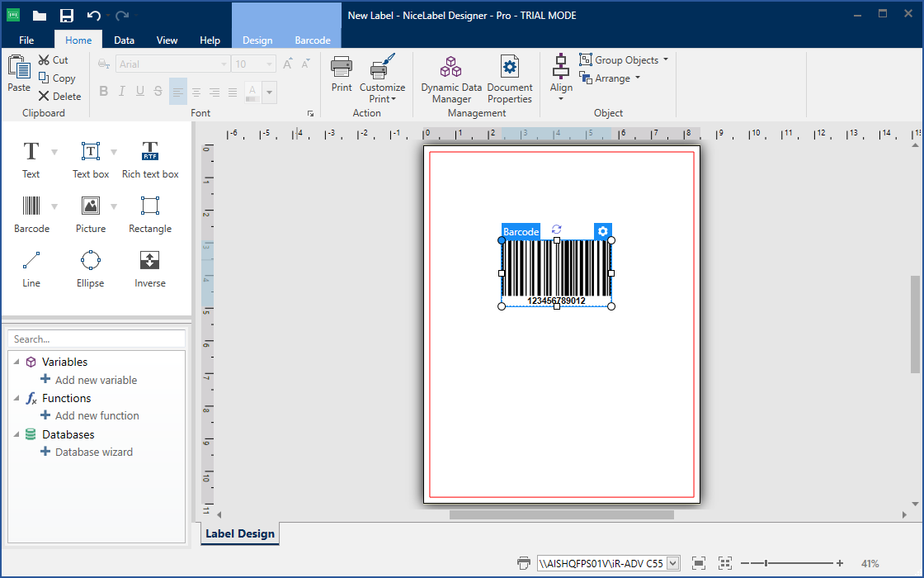This screenshot has width=924, height=578.
Task: Select the Line drawing tool
Action: [31, 268]
